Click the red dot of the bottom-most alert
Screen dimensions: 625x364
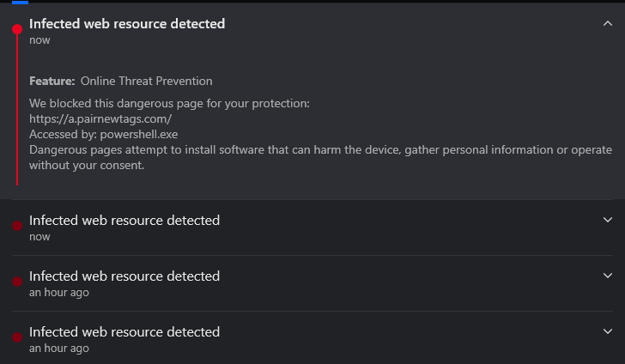click(16, 337)
